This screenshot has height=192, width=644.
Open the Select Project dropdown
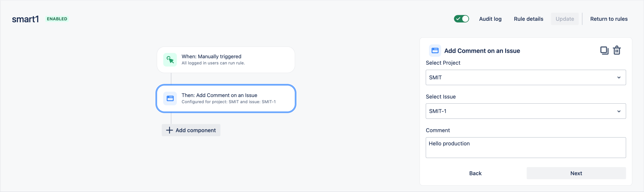525,78
